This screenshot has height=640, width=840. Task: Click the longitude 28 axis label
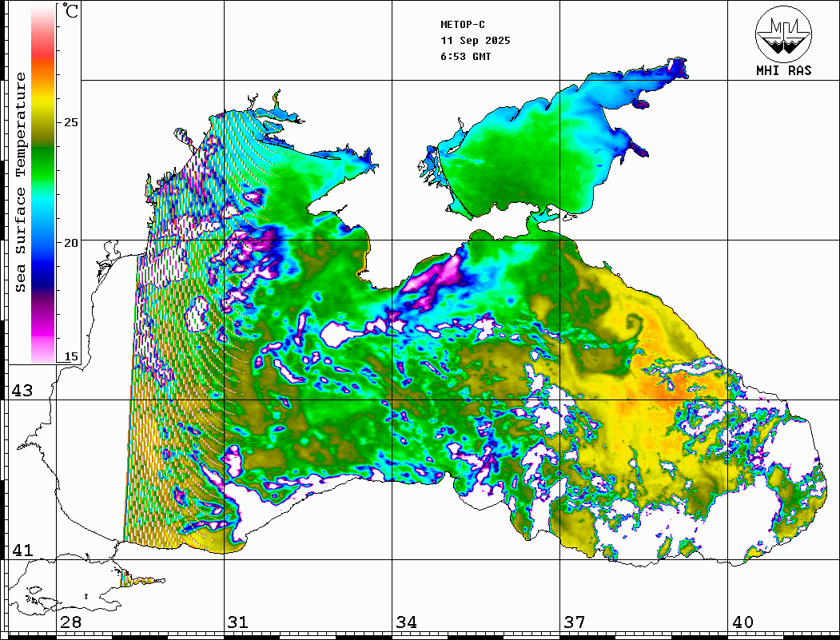[70, 622]
